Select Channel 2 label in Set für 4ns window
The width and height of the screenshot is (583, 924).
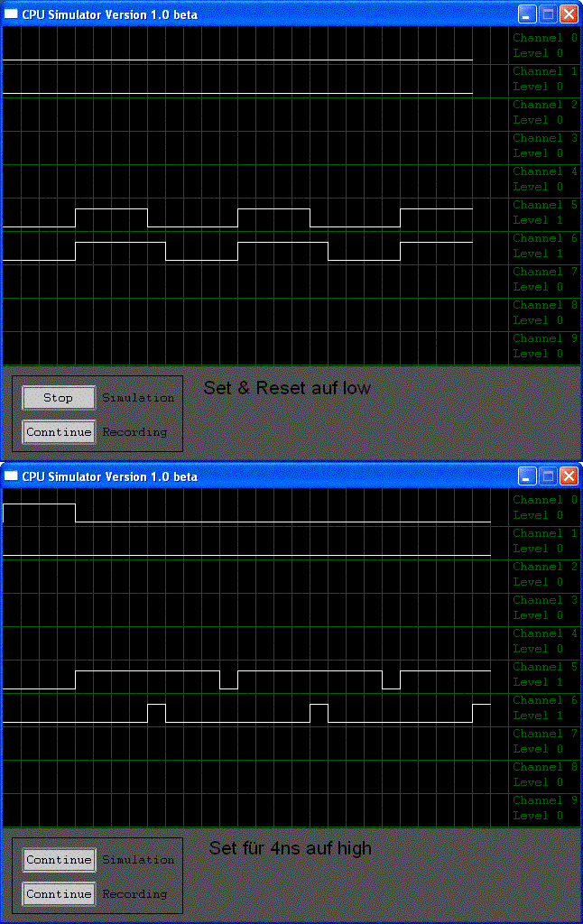[x=545, y=567]
